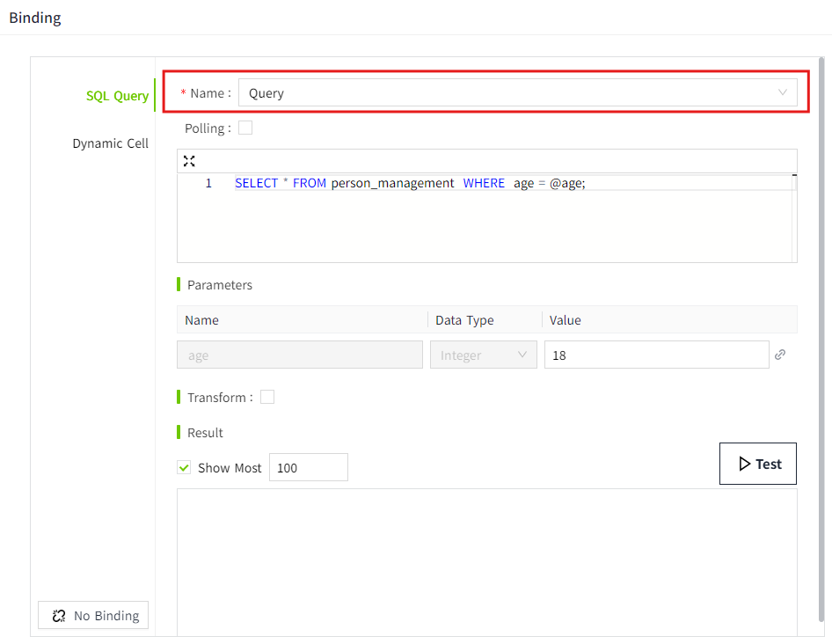The height and width of the screenshot is (644, 832).
Task: Run the query with the Test button
Action: [758, 464]
